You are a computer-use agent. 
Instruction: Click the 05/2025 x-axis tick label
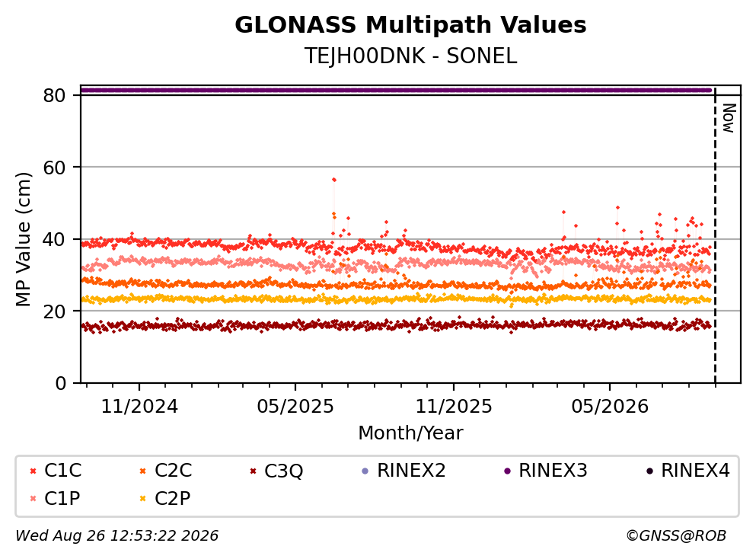[295, 407]
